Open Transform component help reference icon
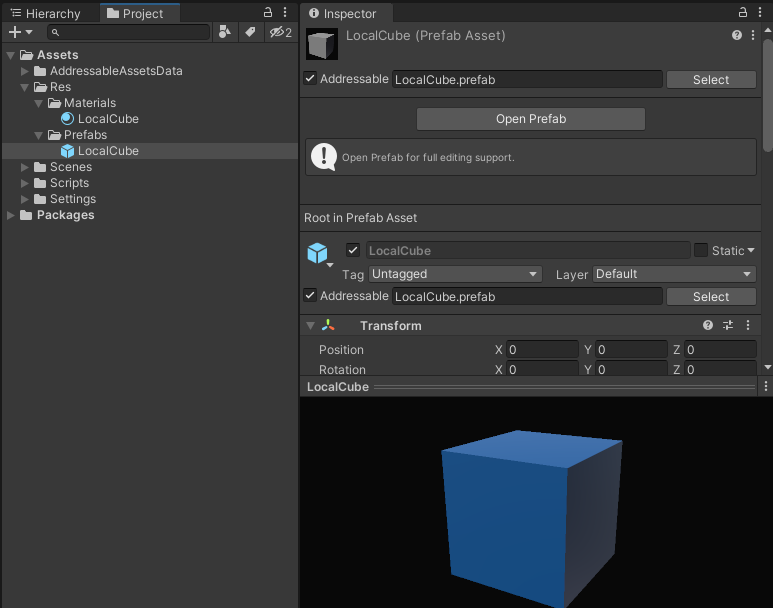 (x=707, y=325)
